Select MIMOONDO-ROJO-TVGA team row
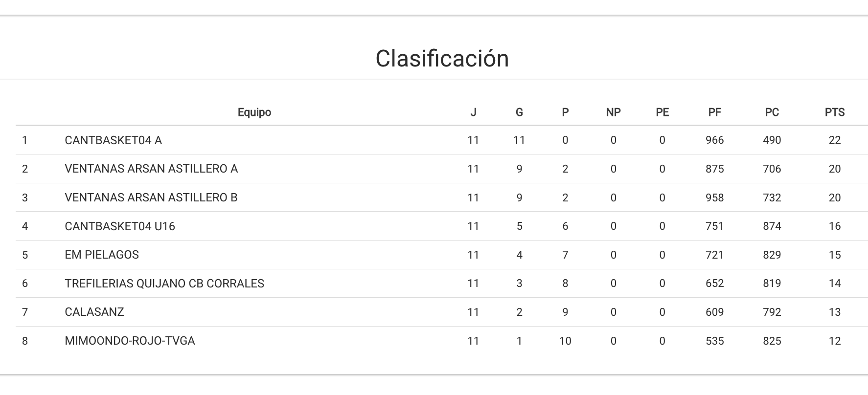Viewport: 868px width, 395px height. [x=130, y=341]
